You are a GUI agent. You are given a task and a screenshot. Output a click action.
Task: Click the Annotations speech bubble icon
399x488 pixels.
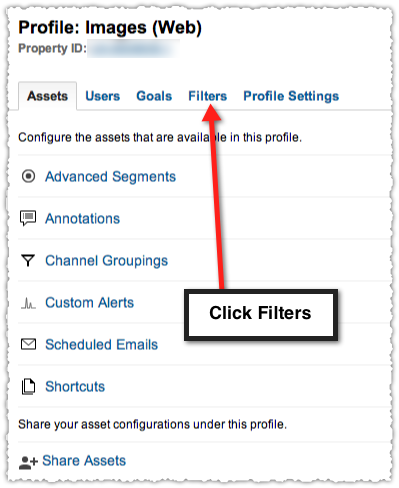pos(28,218)
